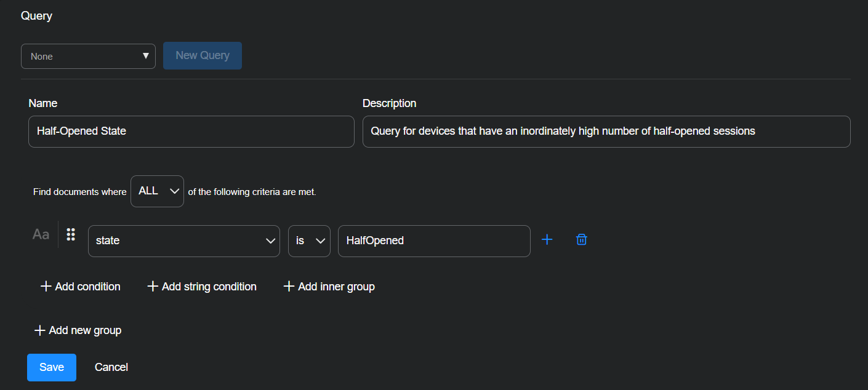Open the state field dropdown
This screenshot has width=868, height=390.
(184, 241)
